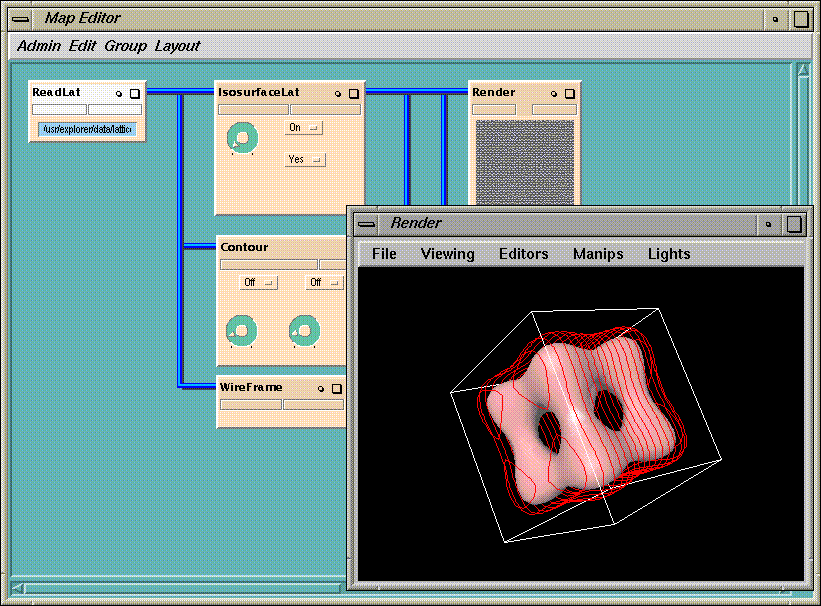Open the IsosurfaceLat 'On' option menu
The height and width of the screenshot is (606, 821).
point(304,128)
